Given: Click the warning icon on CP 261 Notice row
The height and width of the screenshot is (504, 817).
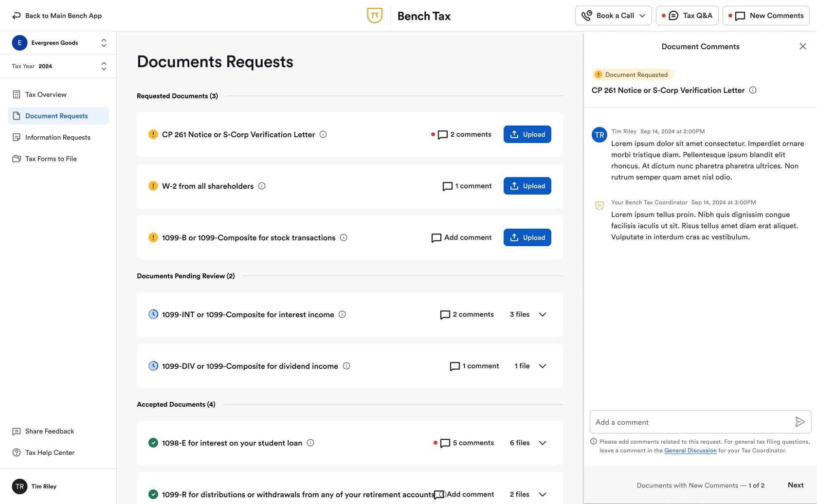Looking at the screenshot, I should coord(153,134).
